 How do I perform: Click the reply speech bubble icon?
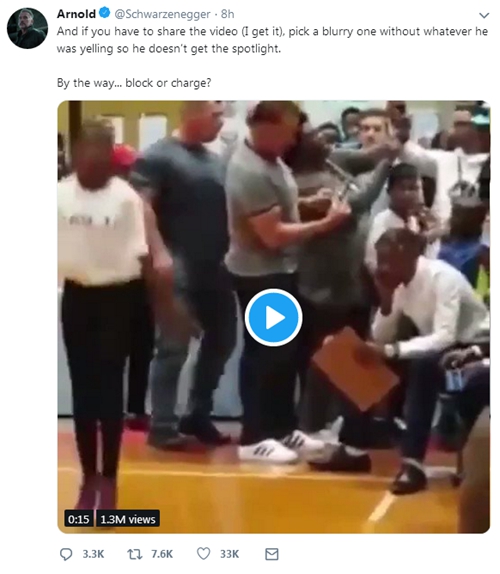[x=66, y=554]
